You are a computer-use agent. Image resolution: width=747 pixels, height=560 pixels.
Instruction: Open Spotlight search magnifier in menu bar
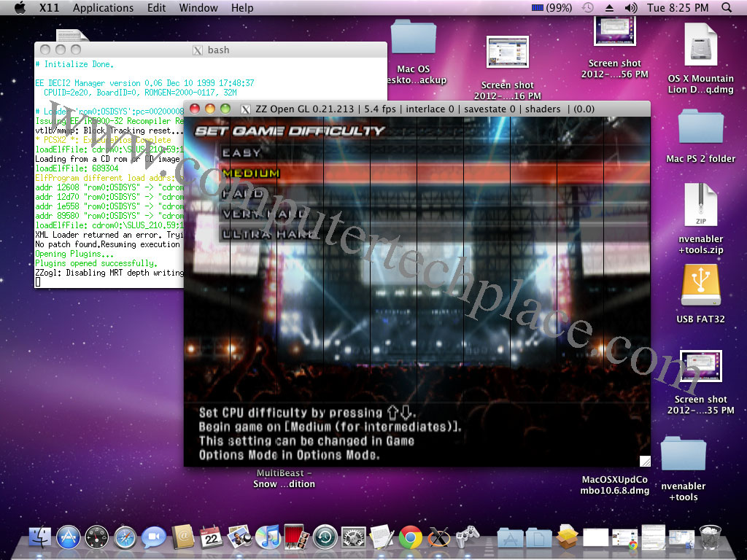727,7
